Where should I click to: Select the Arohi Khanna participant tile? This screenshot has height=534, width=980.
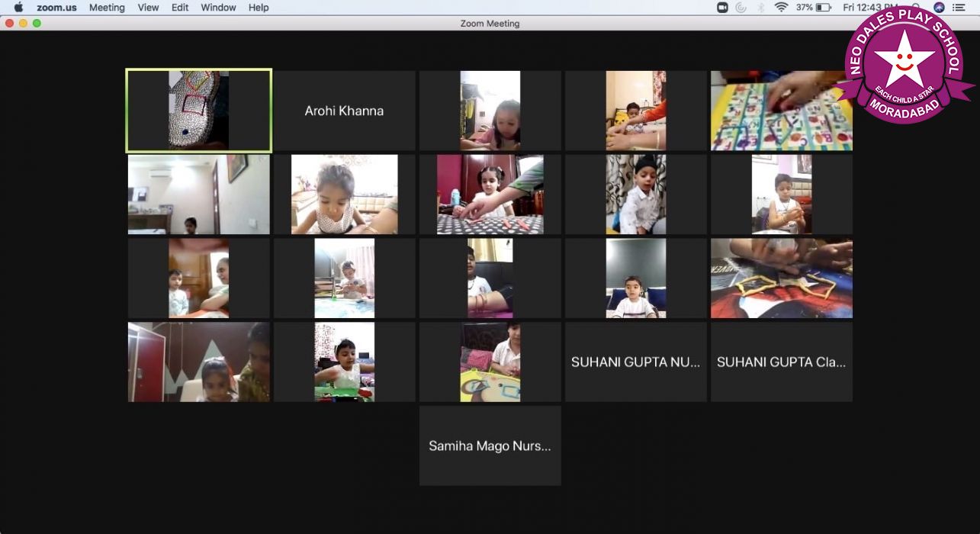[x=345, y=111]
